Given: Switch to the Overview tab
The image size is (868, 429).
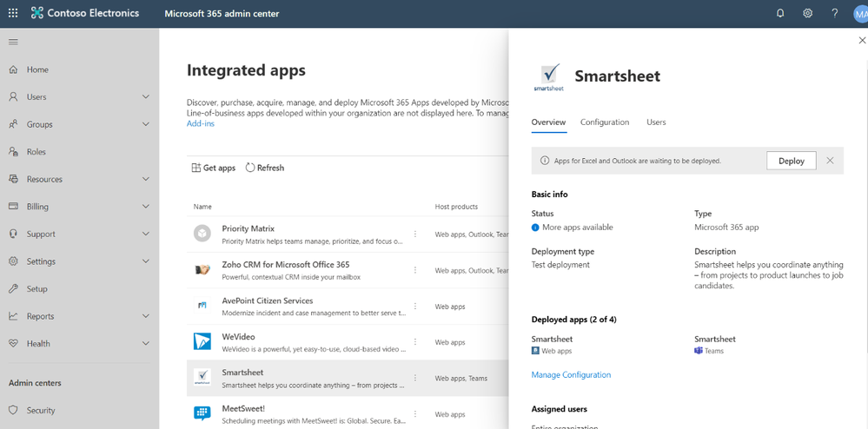Looking at the screenshot, I should [x=548, y=122].
